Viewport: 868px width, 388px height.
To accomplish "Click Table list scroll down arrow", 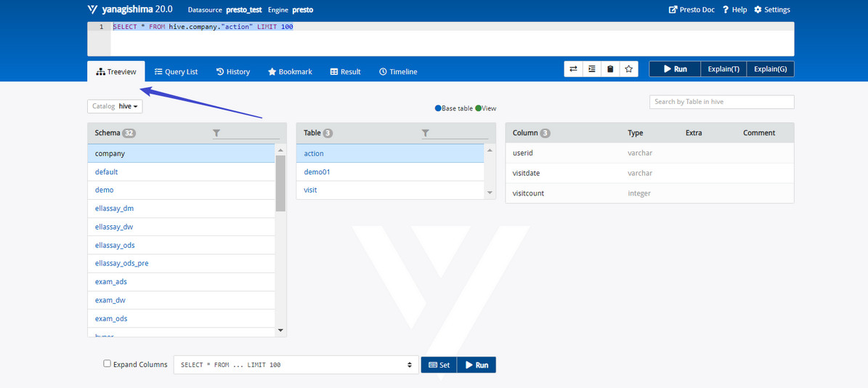I will (490, 193).
